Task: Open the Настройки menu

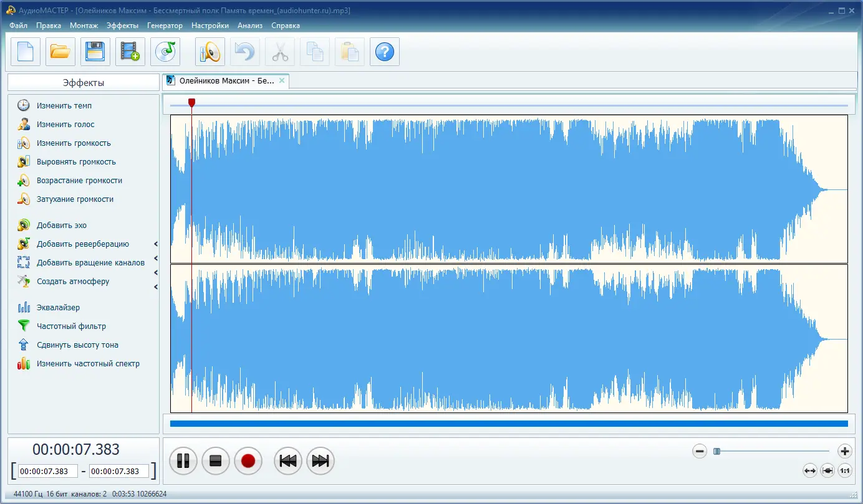Action: pos(210,26)
